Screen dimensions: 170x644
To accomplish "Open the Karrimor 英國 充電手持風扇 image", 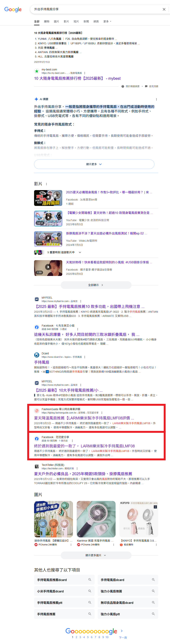I will click(x=96, y=519).
